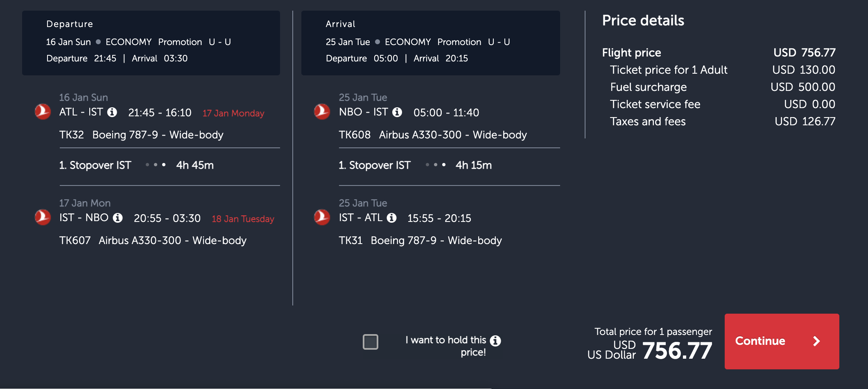Tick the hold this price checkbox
868x389 pixels.
371,342
